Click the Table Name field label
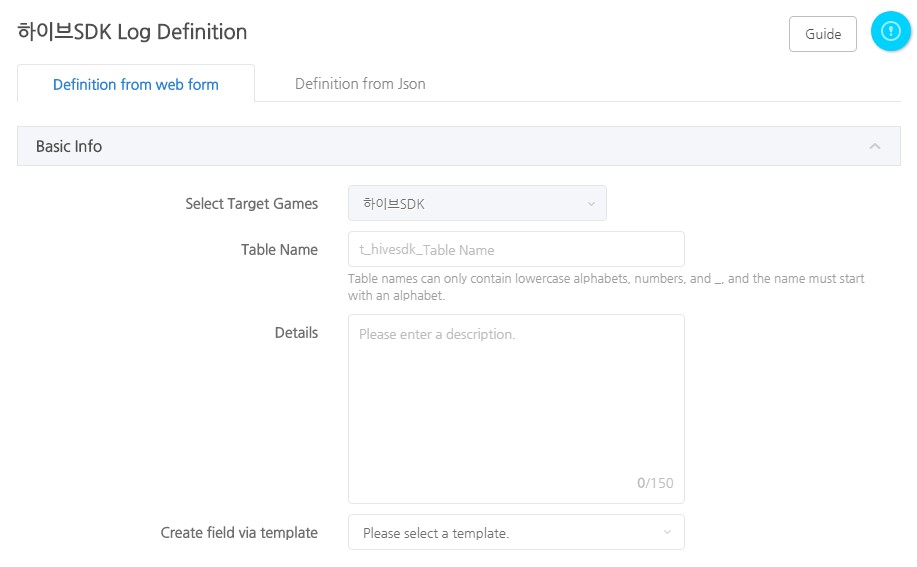This screenshot has height=567, width=917. [x=279, y=250]
